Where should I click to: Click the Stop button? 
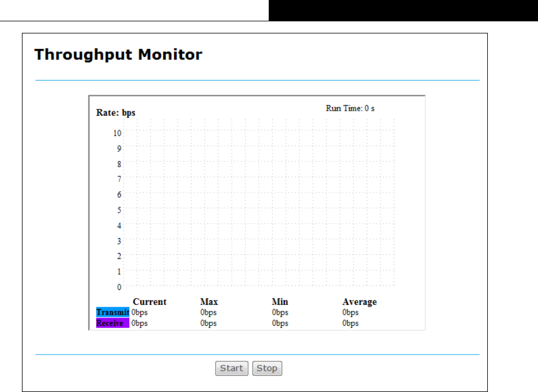coord(267,368)
